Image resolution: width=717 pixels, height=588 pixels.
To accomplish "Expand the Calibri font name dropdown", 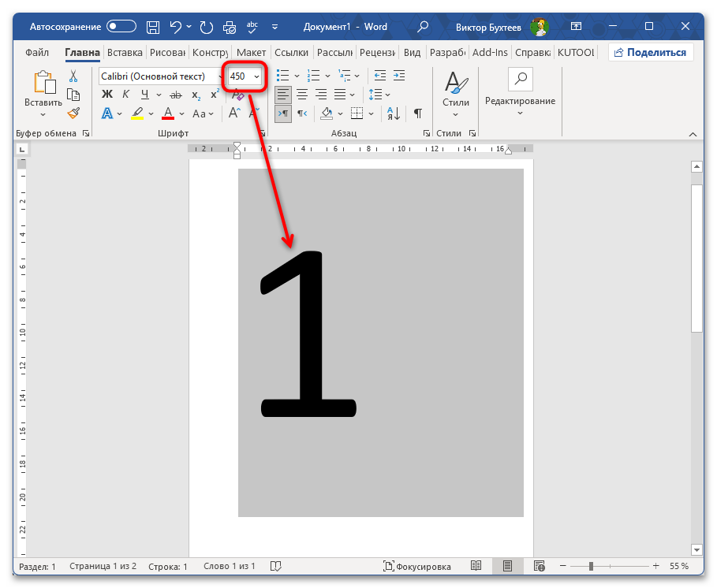I will click(220, 76).
